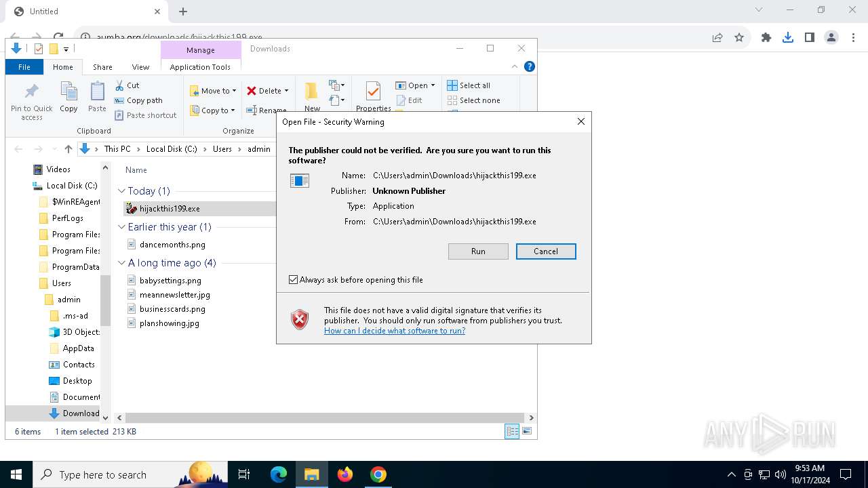
Task: Click Users breadcrumb in address bar
Action: 222,149
